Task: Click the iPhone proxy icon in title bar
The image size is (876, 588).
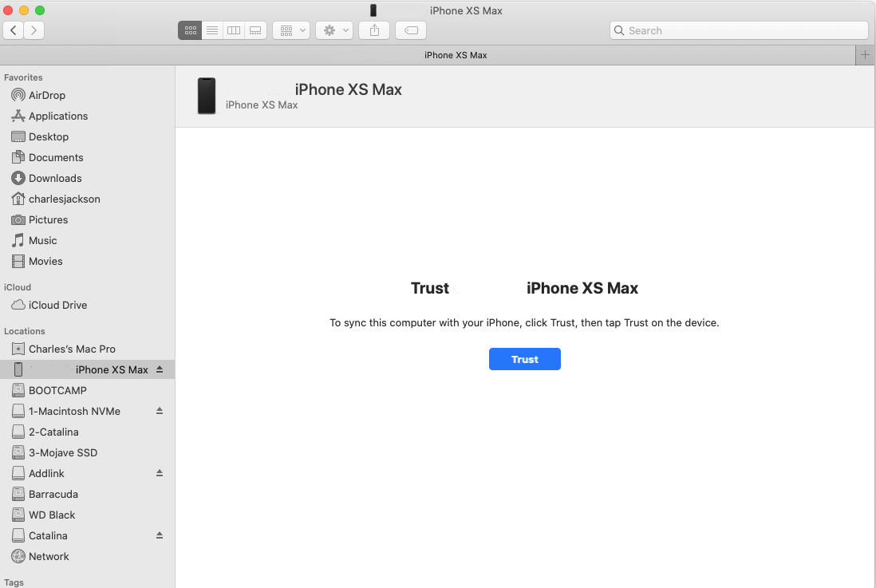Action: click(373, 10)
